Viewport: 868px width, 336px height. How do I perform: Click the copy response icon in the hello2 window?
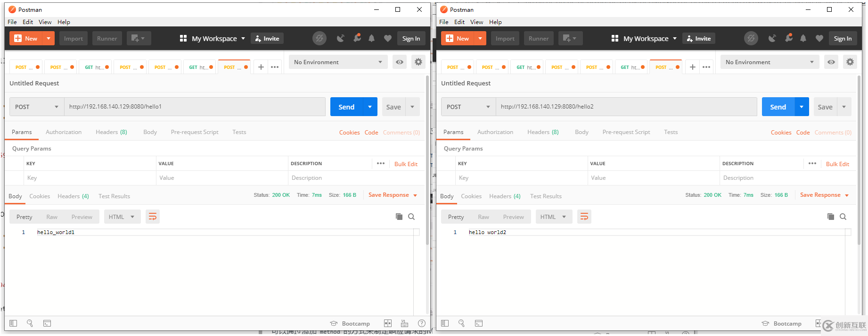click(831, 217)
